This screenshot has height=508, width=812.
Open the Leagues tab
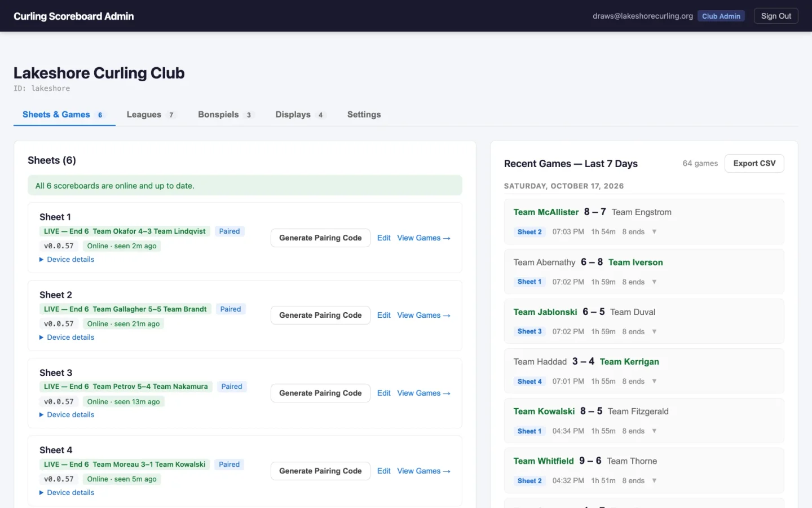[x=151, y=115]
